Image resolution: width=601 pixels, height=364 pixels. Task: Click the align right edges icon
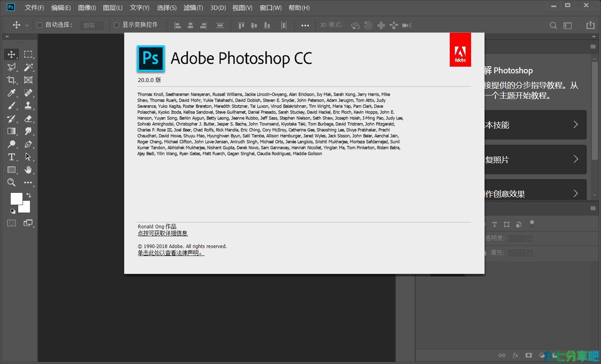pos(203,25)
